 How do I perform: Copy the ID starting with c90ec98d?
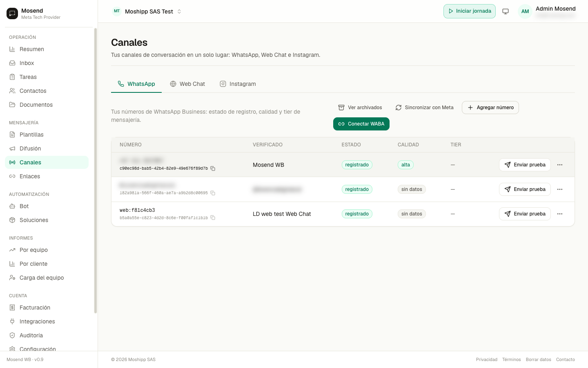point(213,168)
